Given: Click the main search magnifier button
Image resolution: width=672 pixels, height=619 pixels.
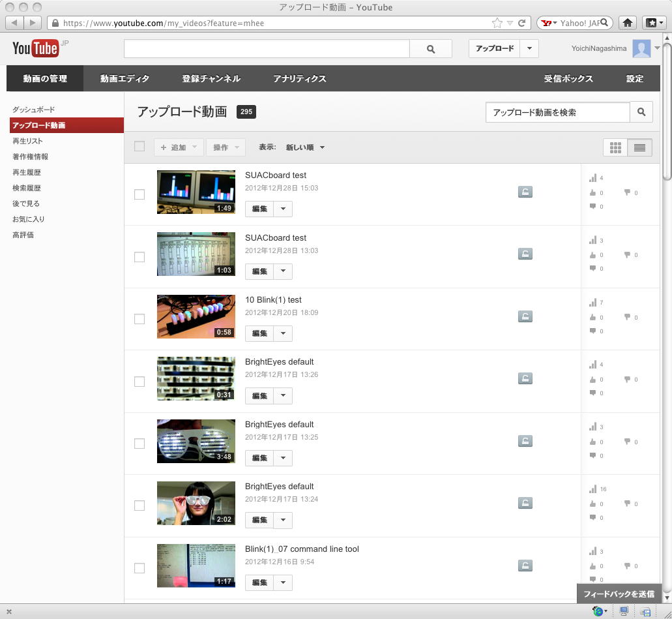Looking at the screenshot, I should tap(431, 49).
